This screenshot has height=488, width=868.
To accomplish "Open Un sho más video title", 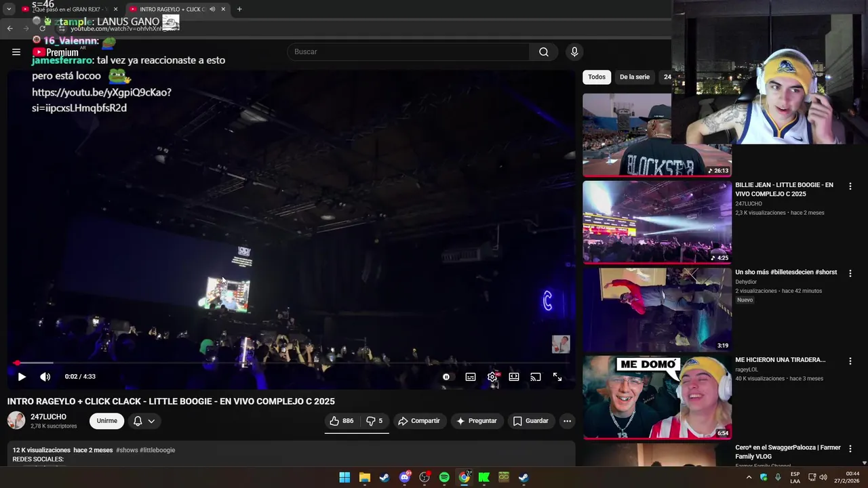I will click(786, 272).
